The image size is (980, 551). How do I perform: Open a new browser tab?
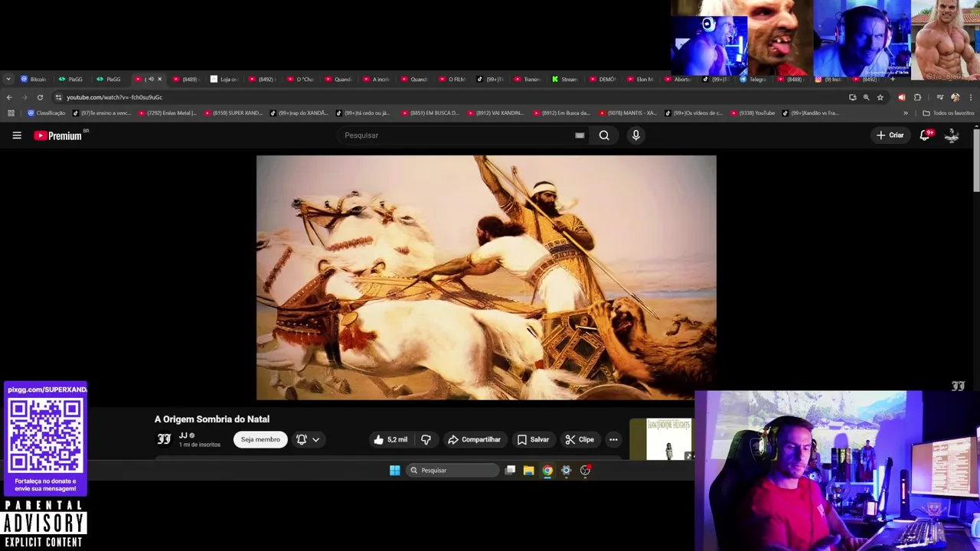[x=892, y=79]
